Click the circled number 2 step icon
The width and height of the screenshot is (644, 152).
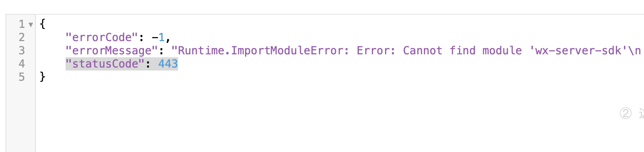click(x=626, y=113)
